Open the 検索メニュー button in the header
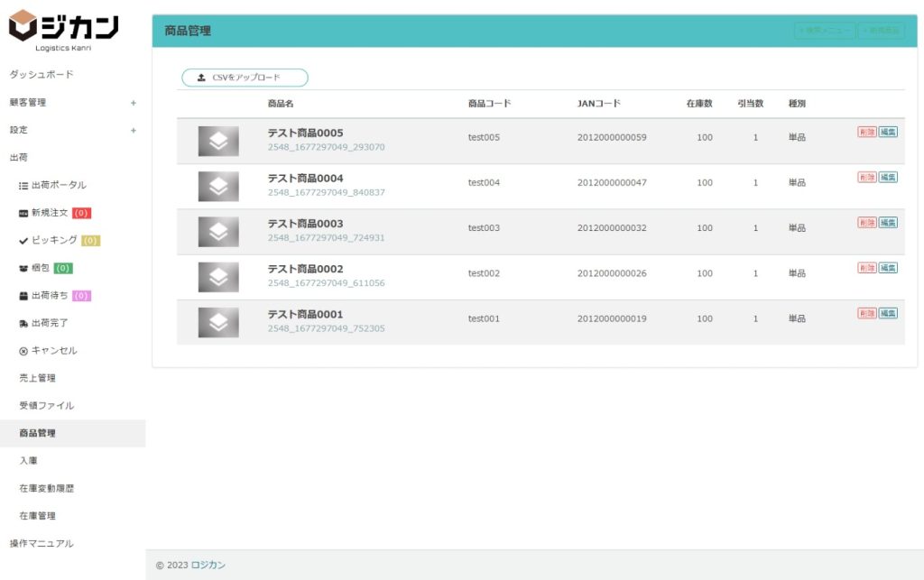Screen dimensions: 924x580 click(824, 31)
